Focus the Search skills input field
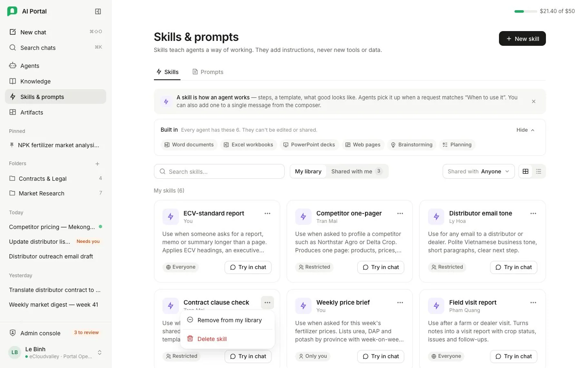588x368 pixels. coord(219,171)
